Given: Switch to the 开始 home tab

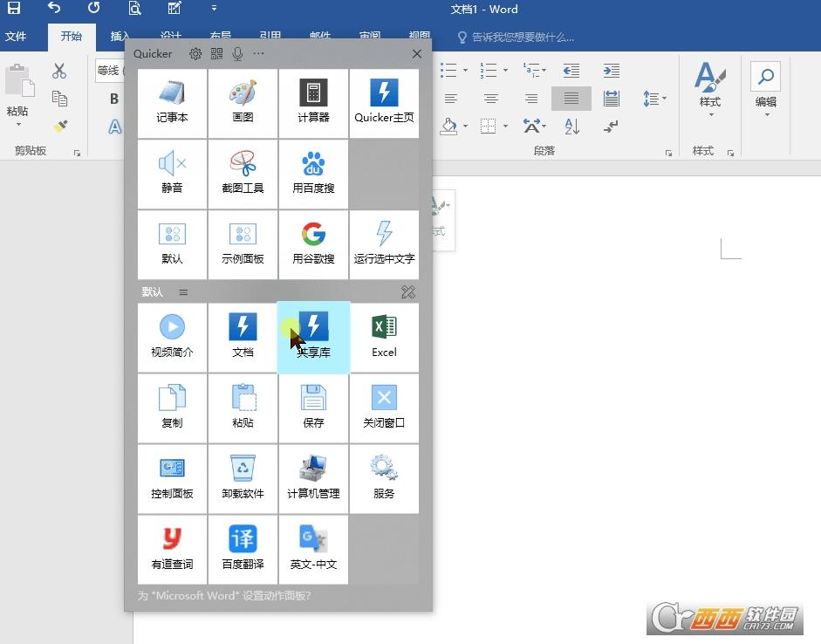Looking at the screenshot, I should point(72,37).
